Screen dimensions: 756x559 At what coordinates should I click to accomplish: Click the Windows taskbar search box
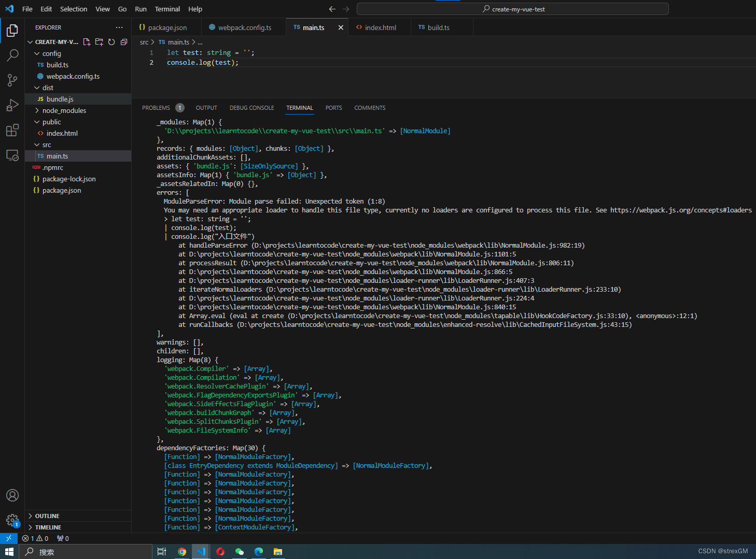[x=86, y=552]
